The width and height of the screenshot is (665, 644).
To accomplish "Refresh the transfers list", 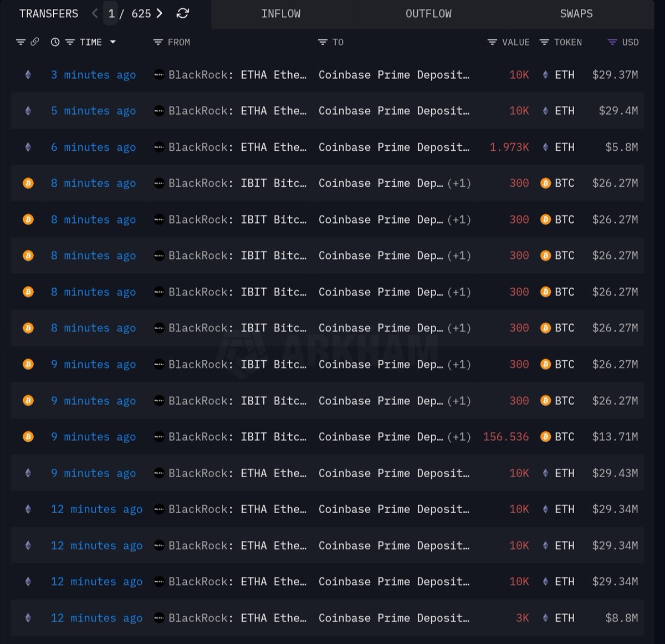I will pos(182,13).
